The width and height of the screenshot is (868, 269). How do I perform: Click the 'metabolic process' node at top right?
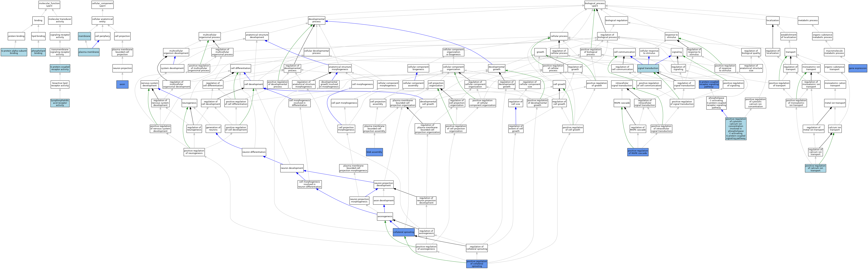tap(808, 20)
